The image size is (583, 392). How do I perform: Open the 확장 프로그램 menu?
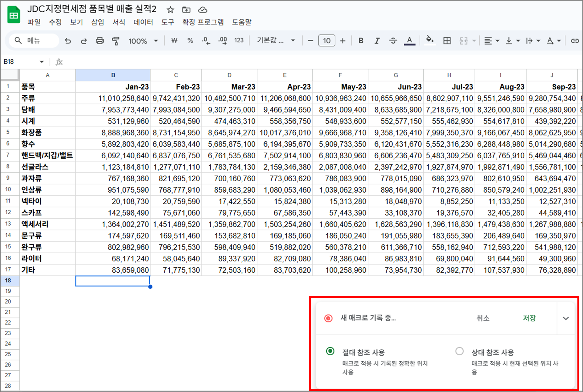[203, 22]
